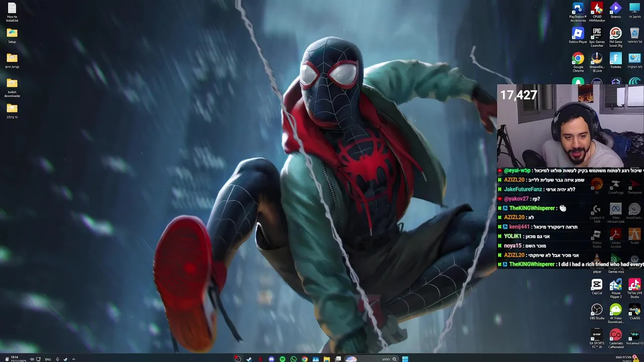The image size is (644, 362).
Task: Click chat username noya15
Action: tap(512, 245)
